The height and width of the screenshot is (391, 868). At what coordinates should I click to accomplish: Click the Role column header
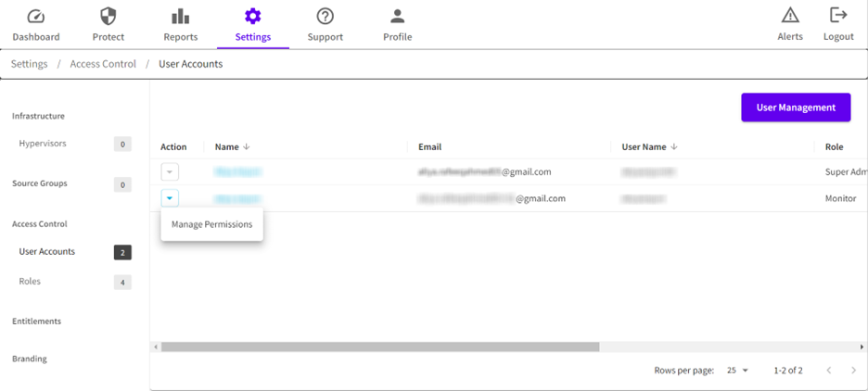835,146
